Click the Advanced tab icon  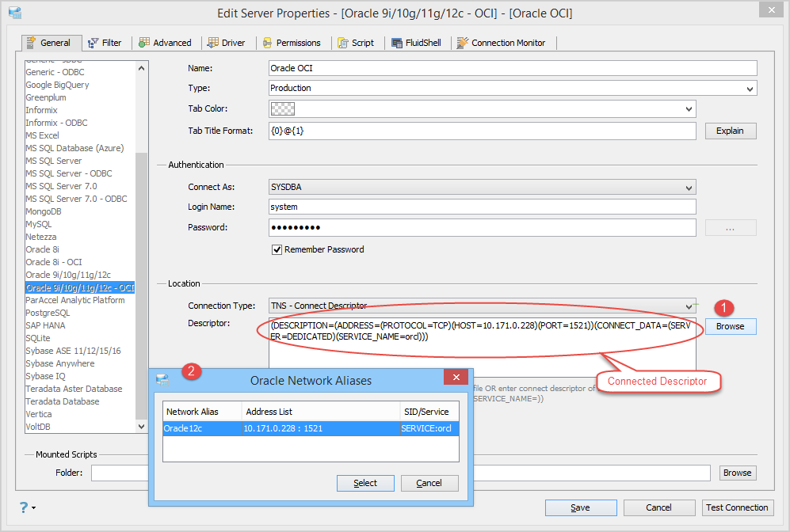(144, 42)
